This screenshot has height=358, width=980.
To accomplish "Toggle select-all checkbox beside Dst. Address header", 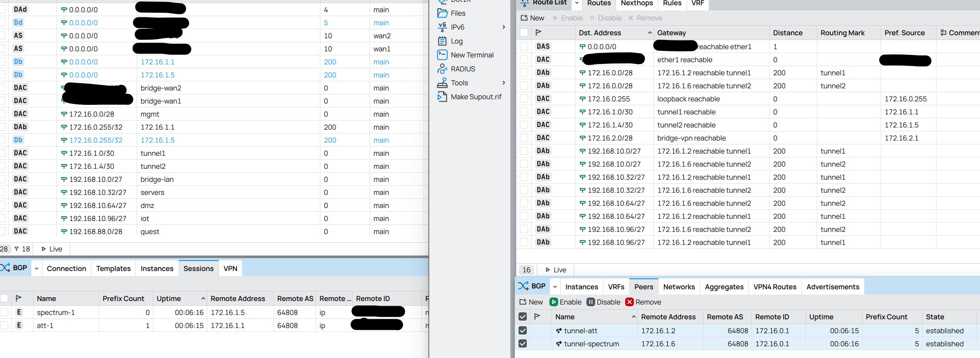I will (524, 33).
